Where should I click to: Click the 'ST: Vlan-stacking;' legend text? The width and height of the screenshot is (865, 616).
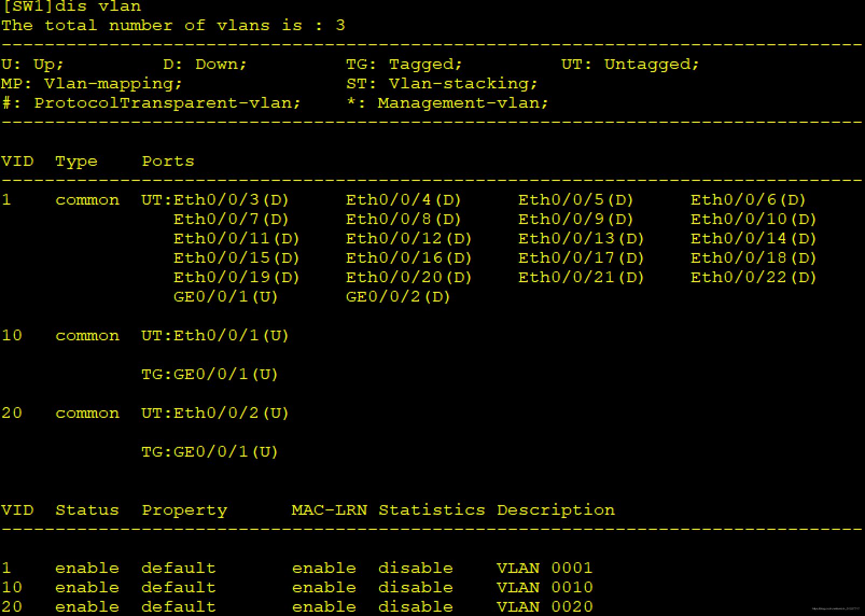point(442,83)
